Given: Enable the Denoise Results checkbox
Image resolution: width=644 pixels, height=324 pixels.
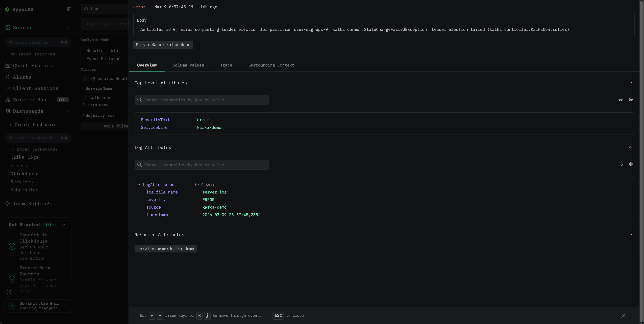Looking at the screenshot, I should (x=85, y=79).
